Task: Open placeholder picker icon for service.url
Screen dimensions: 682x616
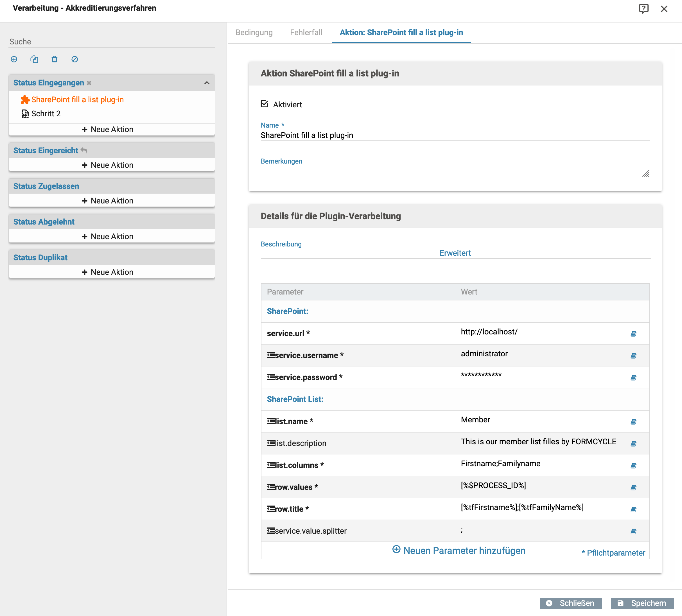Action: [x=633, y=334]
